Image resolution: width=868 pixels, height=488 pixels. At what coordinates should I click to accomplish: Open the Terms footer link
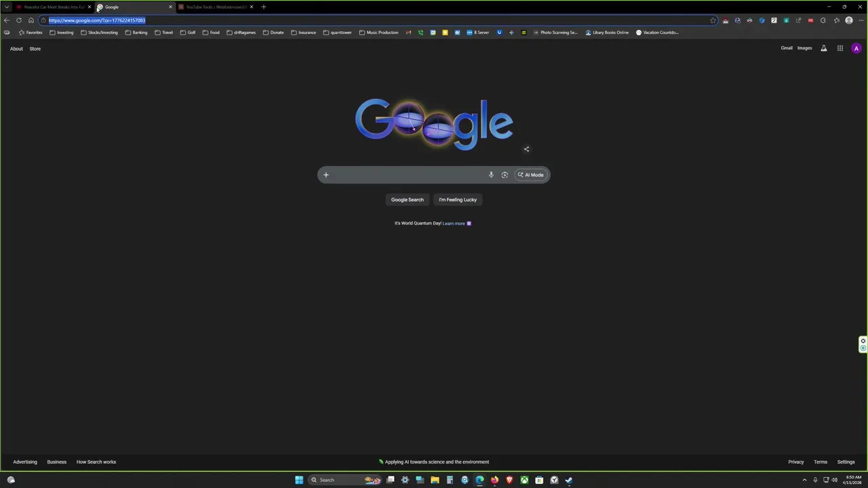point(821,462)
